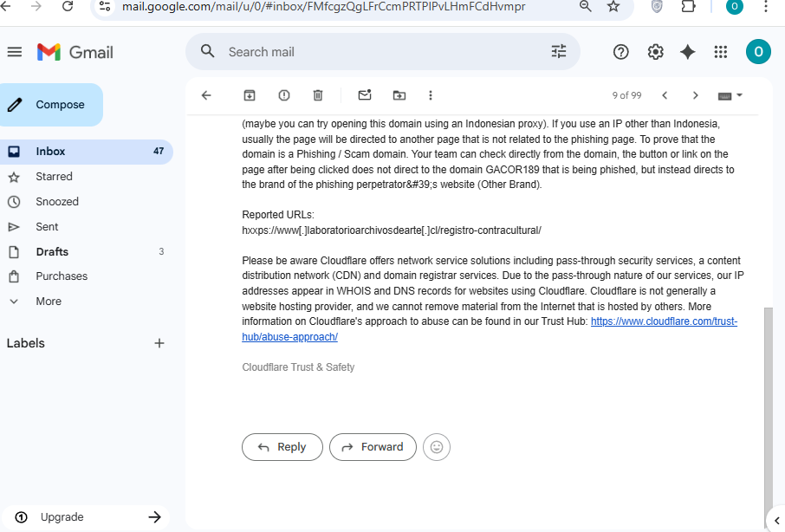The image size is (785, 532).
Task: Open the Drafts folder
Action: click(x=52, y=252)
